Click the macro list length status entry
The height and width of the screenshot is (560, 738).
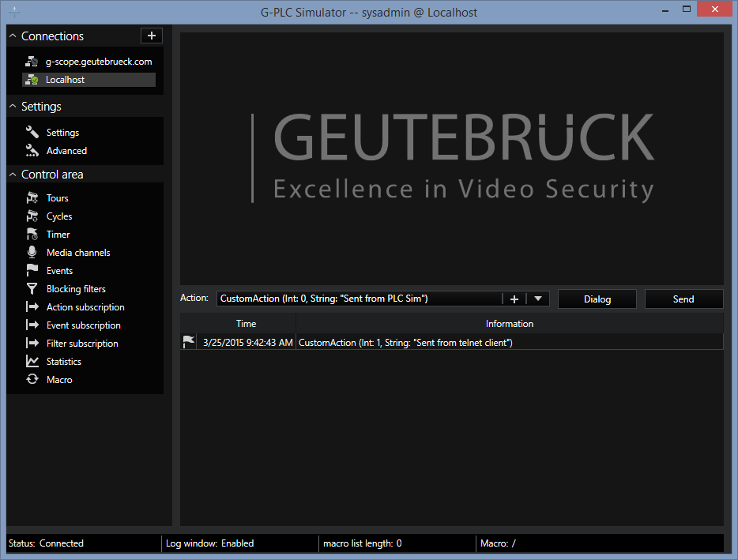(x=363, y=543)
